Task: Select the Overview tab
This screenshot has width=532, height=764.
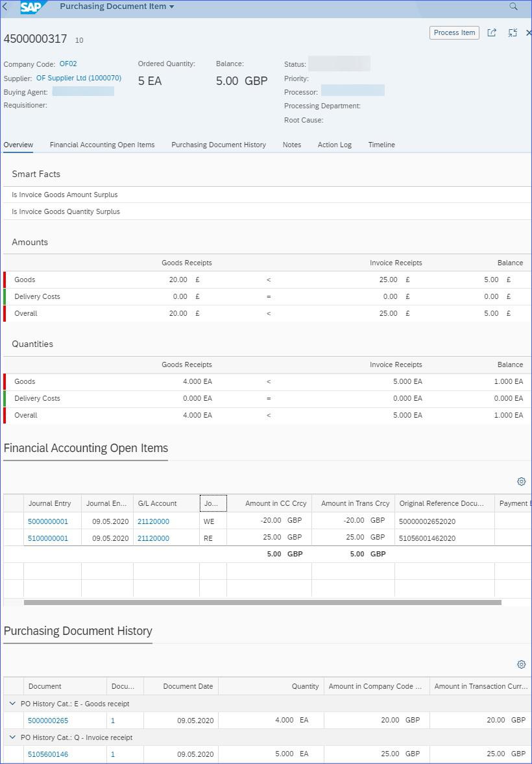Action: pyautogui.click(x=18, y=145)
